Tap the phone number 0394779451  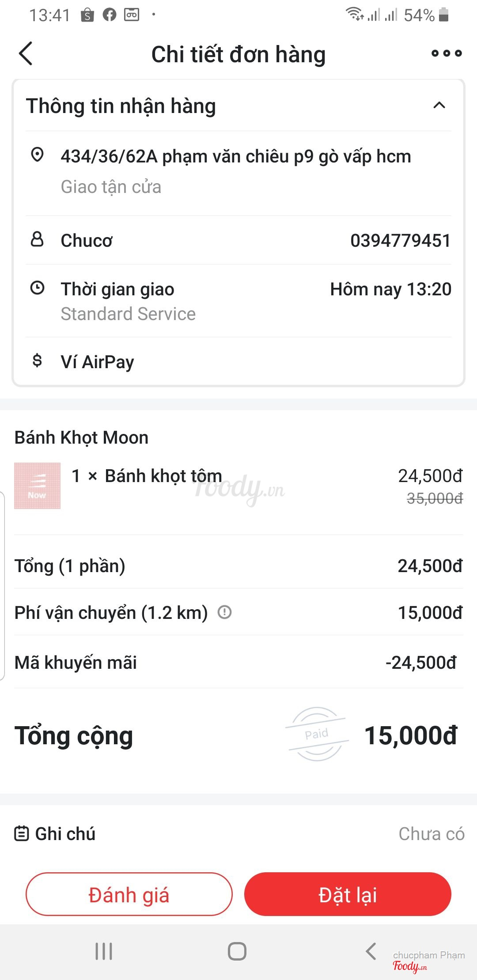(400, 241)
